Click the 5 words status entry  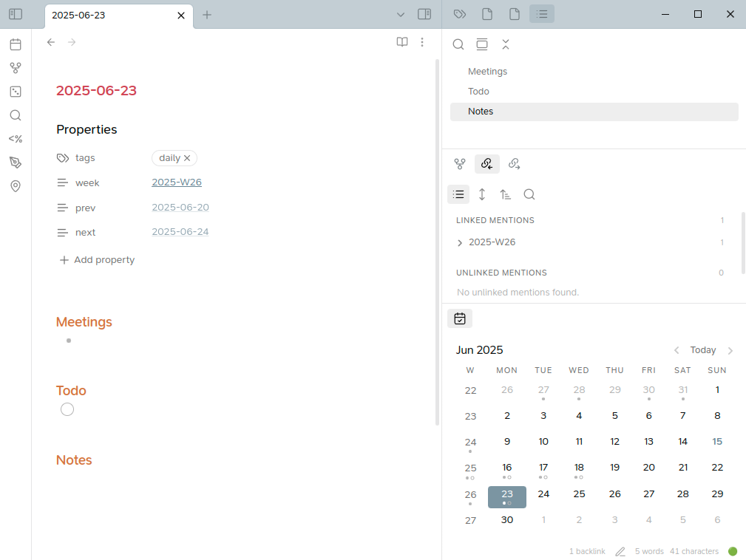coord(649,551)
